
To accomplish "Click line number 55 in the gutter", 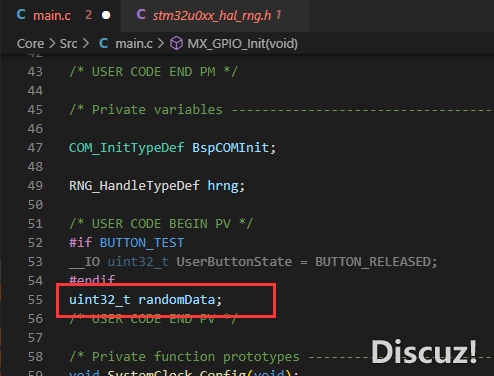I will coord(35,300).
